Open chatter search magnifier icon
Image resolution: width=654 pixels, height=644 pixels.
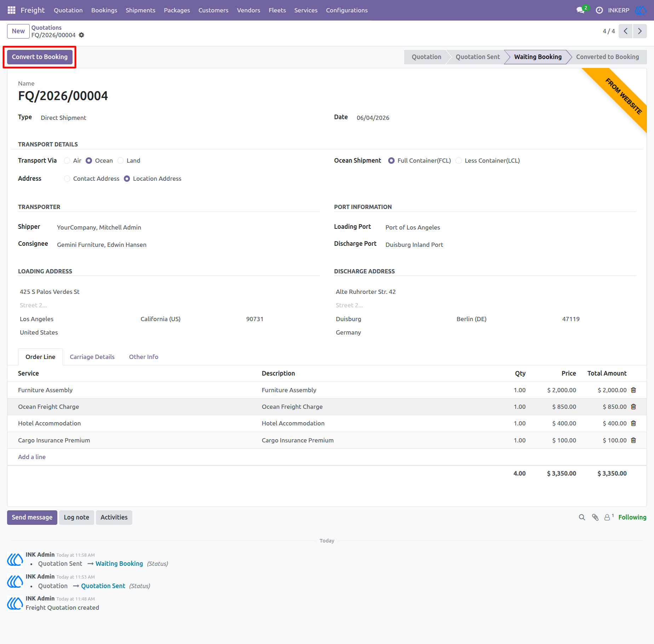pyautogui.click(x=582, y=517)
